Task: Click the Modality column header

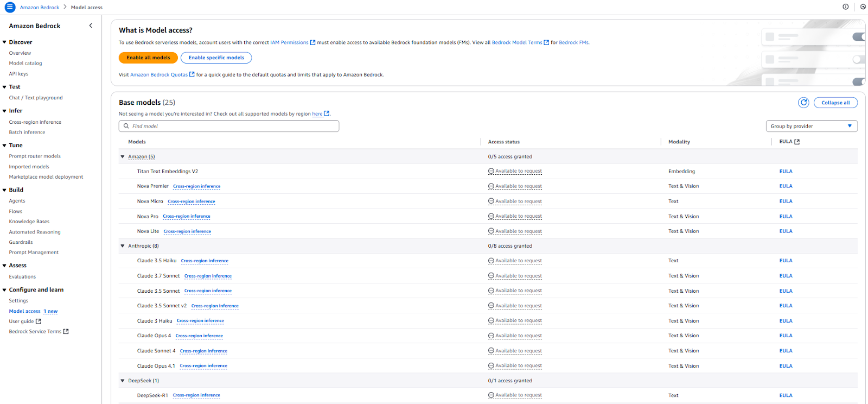Action: [x=679, y=142]
